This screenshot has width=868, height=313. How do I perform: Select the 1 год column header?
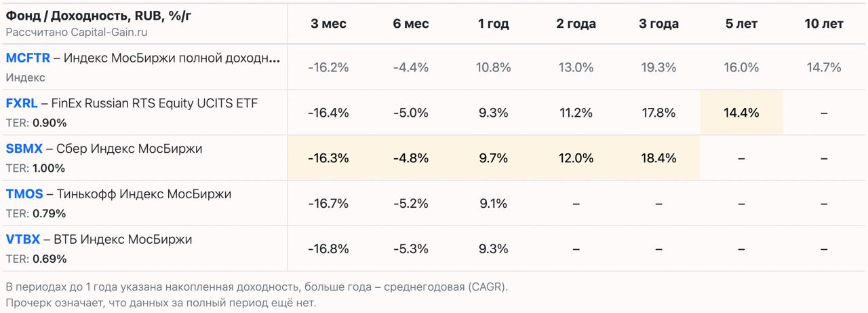coord(494,24)
